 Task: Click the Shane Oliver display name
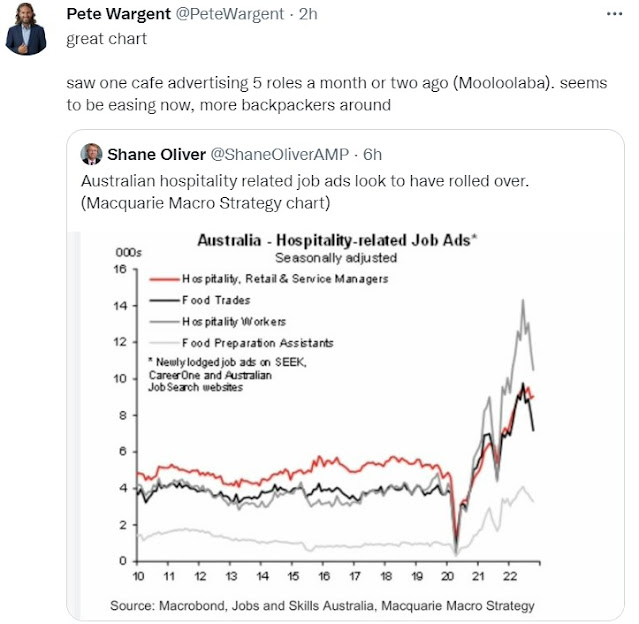click(156, 154)
